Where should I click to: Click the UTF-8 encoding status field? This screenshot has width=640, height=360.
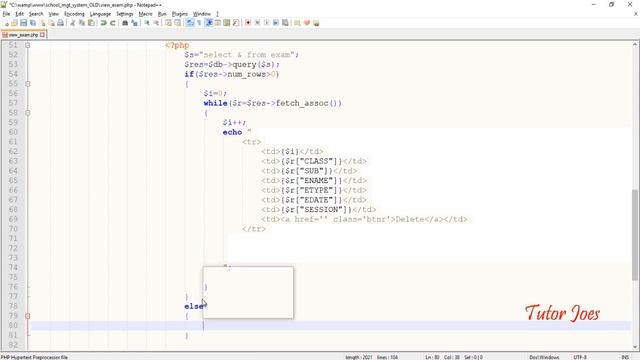tap(580, 357)
